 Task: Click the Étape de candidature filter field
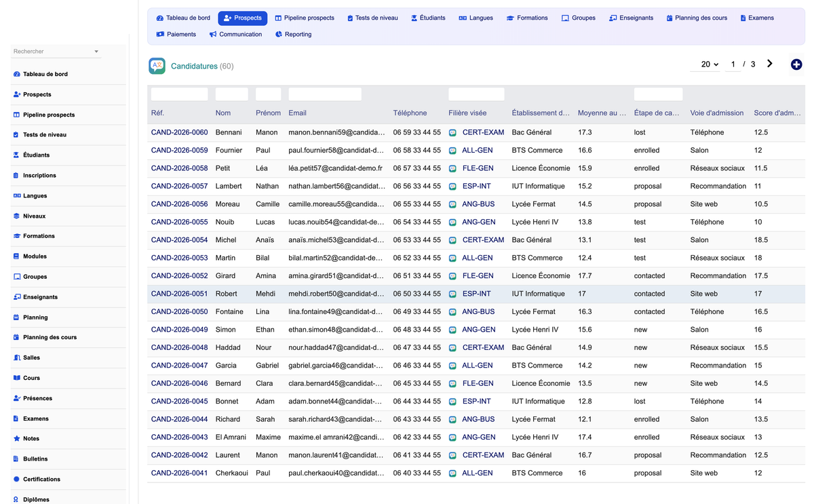(658, 94)
